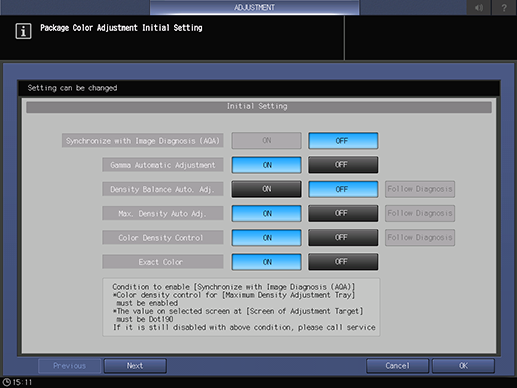This screenshot has height=388, width=517.
Task: Go to the Previous page
Action: (x=69, y=366)
